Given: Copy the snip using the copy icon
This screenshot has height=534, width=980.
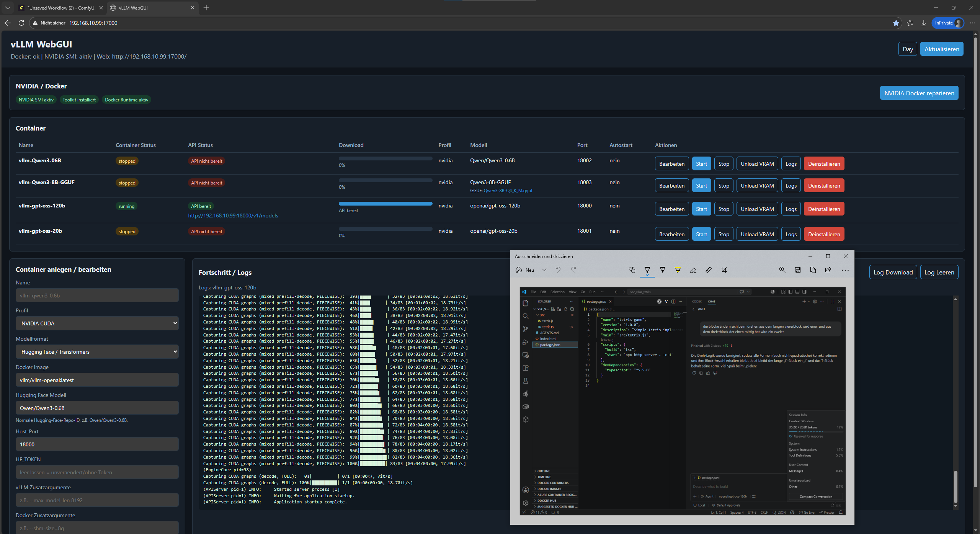Looking at the screenshot, I should [813, 270].
